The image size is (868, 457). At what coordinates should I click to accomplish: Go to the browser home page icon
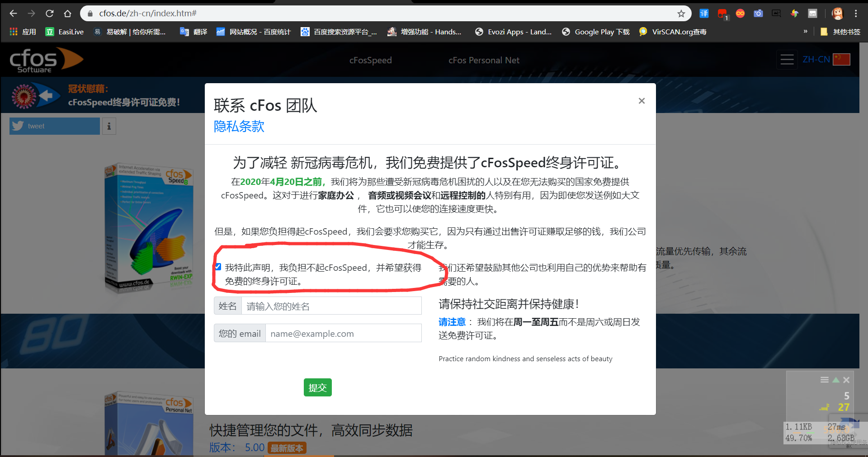click(67, 14)
